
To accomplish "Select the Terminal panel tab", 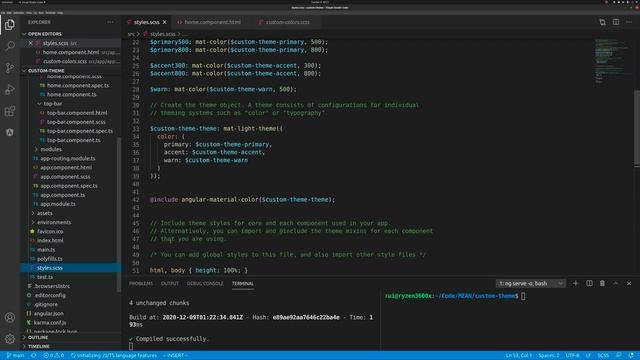I will point(243,283).
